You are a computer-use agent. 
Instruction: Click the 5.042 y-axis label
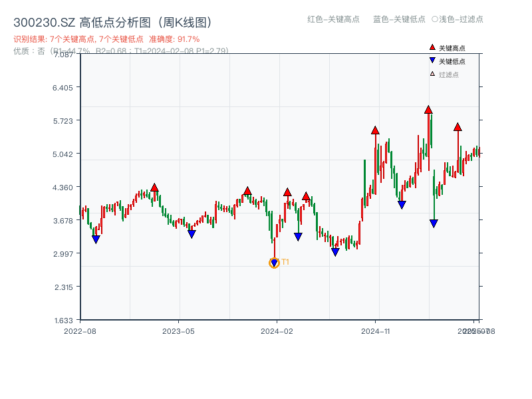click(63, 154)
